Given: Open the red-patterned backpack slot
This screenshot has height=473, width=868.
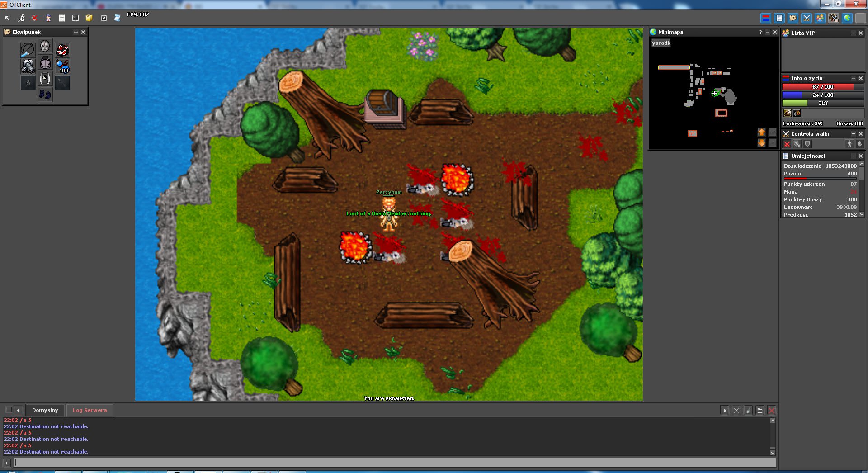Looking at the screenshot, I should coord(62,50).
